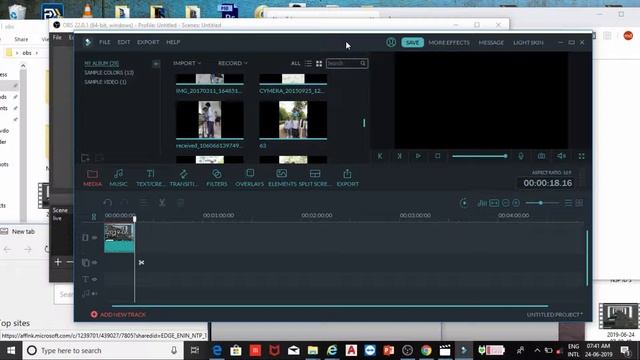The width and height of the screenshot is (640, 360).
Task: Click the search magnifier icon
Action: point(363,63)
